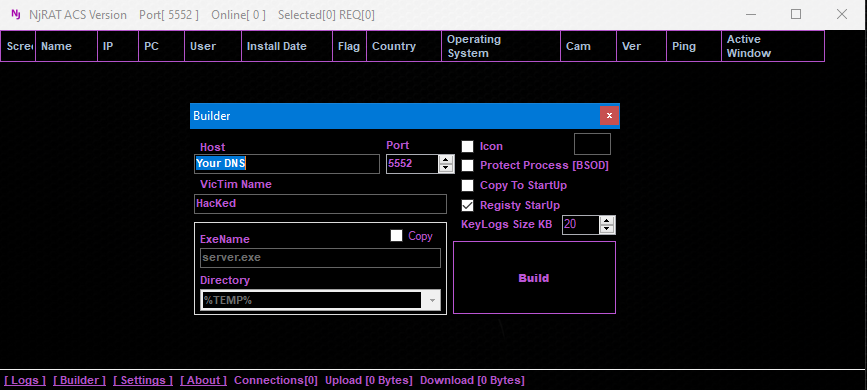Click the empty icon preview box

click(592, 144)
